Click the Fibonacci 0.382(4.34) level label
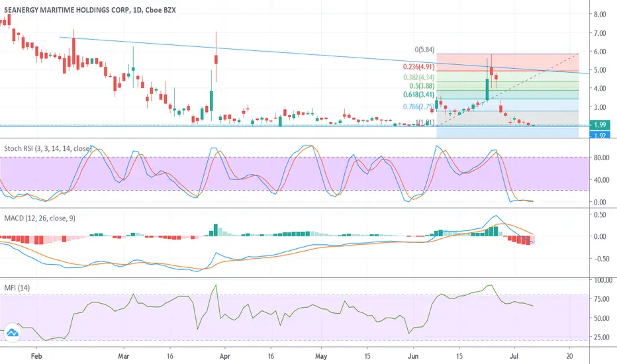This screenshot has height=364, width=617. pyautogui.click(x=418, y=77)
